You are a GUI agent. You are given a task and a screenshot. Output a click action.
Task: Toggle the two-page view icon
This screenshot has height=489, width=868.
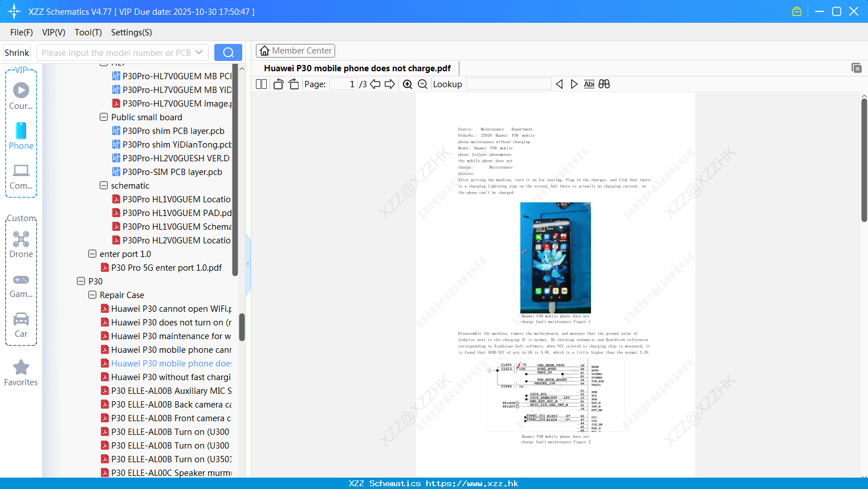point(261,84)
